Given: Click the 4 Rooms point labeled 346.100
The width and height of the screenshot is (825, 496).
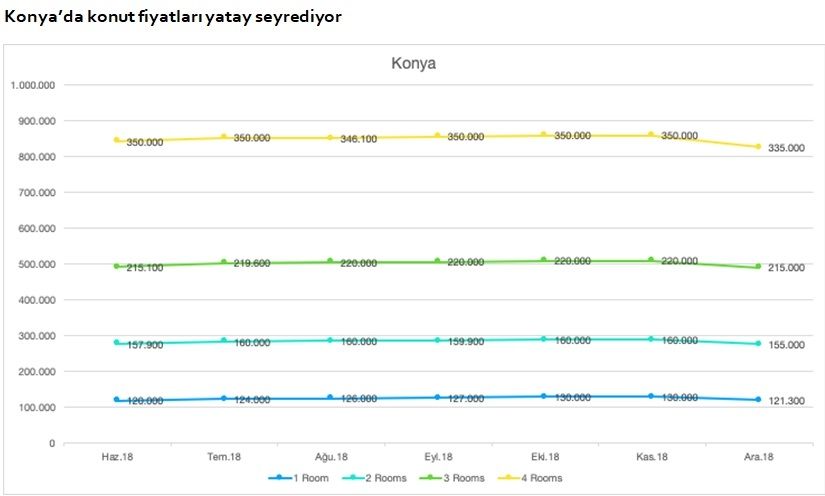Looking at the screenshot, I should tap(330, 137).
